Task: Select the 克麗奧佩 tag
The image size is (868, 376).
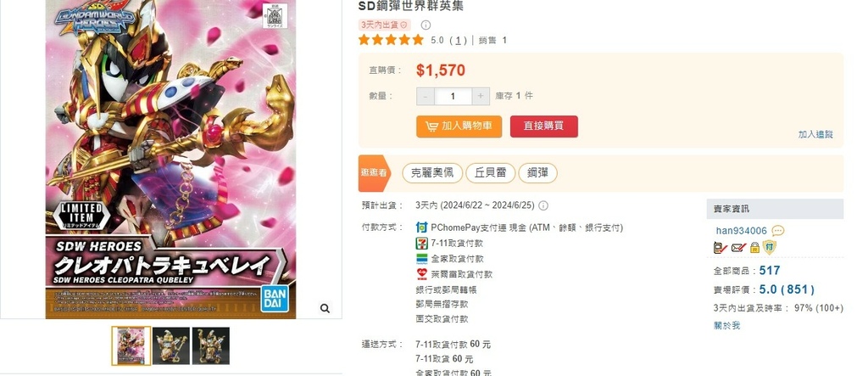Action: tap(431, 173)
